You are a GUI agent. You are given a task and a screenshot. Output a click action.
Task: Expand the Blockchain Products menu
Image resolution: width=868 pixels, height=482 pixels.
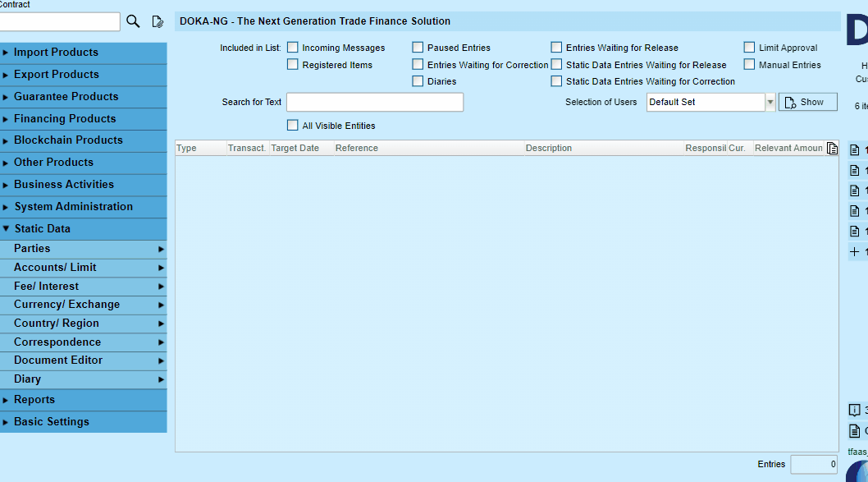click(83, 140)
